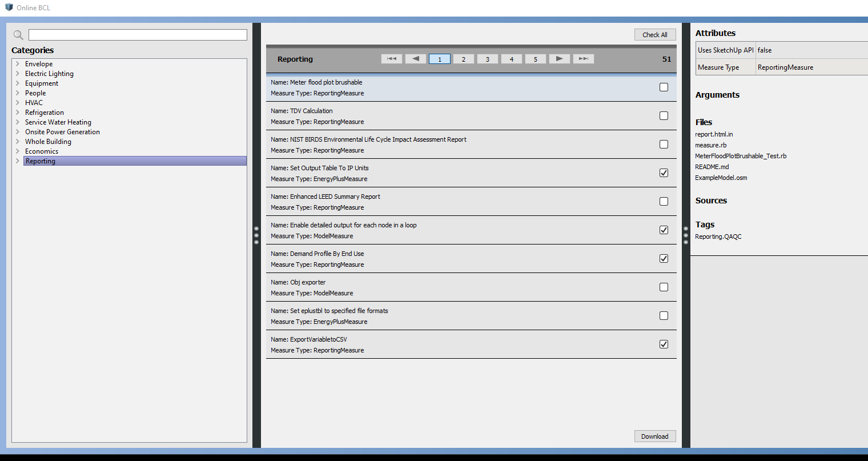
Task: Click the search magnifier icon
Action: point(18,35)
